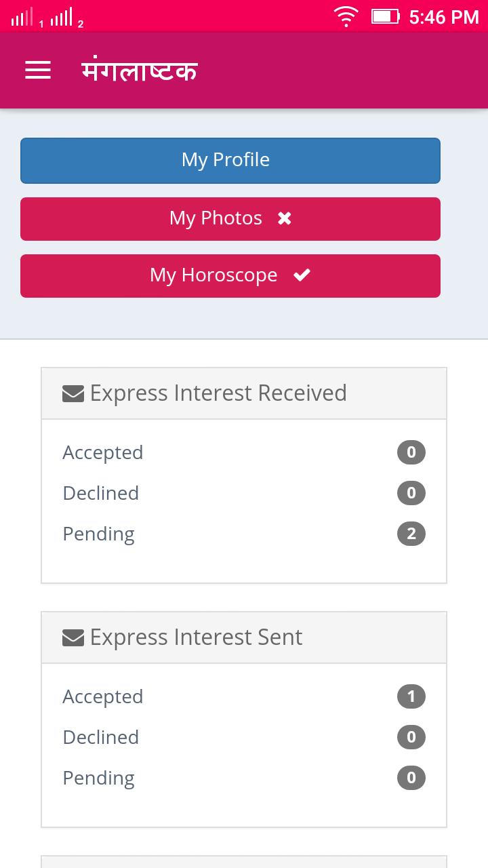488x868 pixels.
Task: Tap the Wi-Fi status icon
Action: pos(346,16)
